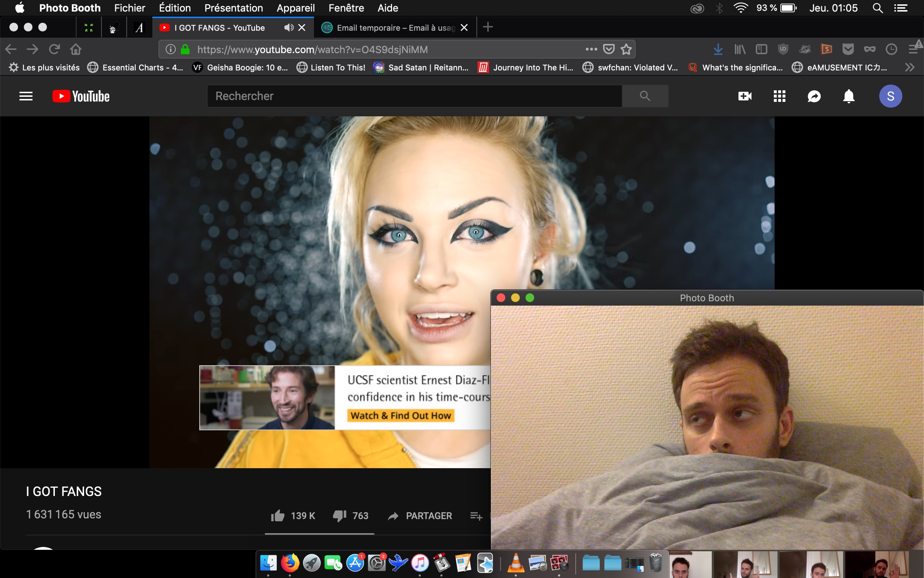Open Firefox application menu with warning badge

tap(915, 48)
